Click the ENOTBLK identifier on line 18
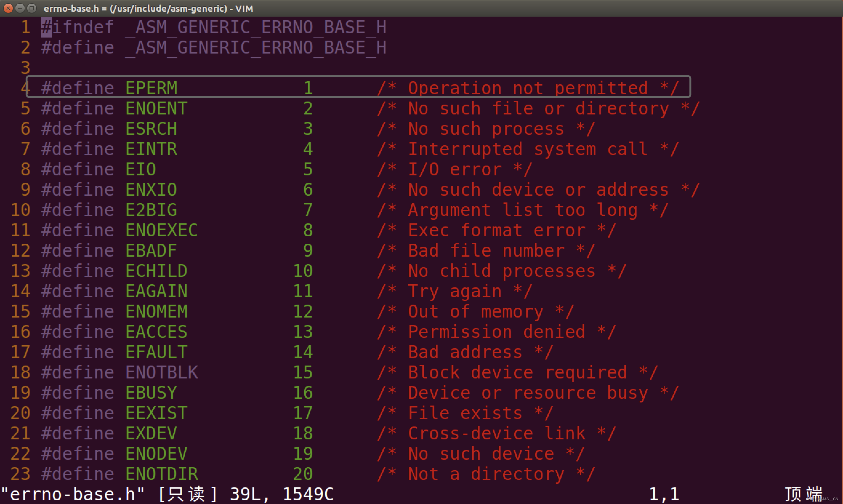Viewport: 843px width, 504px height. (161, 372)
